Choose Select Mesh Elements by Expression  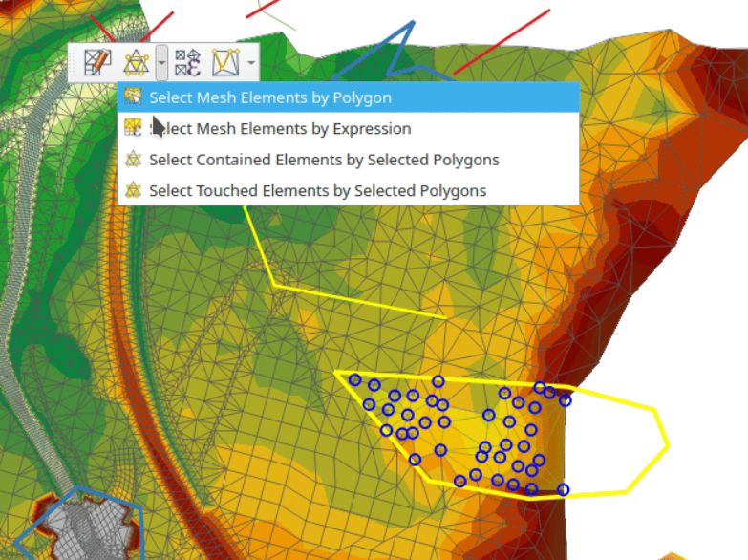pos(349,128)
